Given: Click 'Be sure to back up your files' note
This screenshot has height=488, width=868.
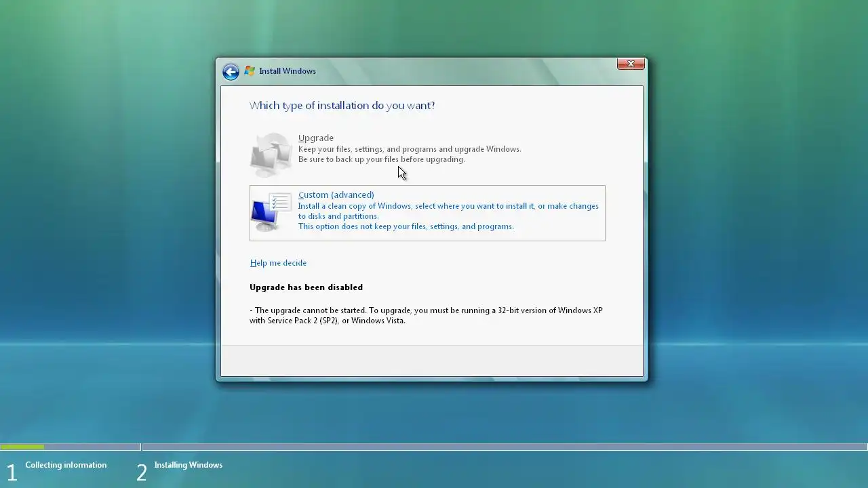Looking at the screenshot, I should [382, 159].
